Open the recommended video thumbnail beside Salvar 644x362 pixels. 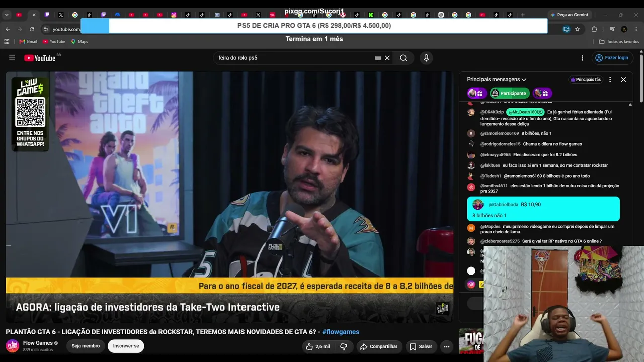point(471,341)
